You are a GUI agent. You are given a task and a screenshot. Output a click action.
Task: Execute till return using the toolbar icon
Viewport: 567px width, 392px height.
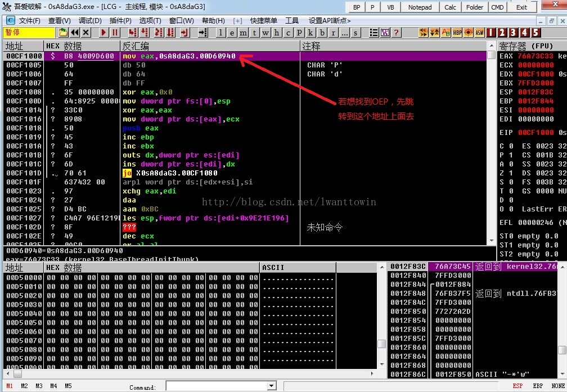pyautogui.click(x=184, y=33)
